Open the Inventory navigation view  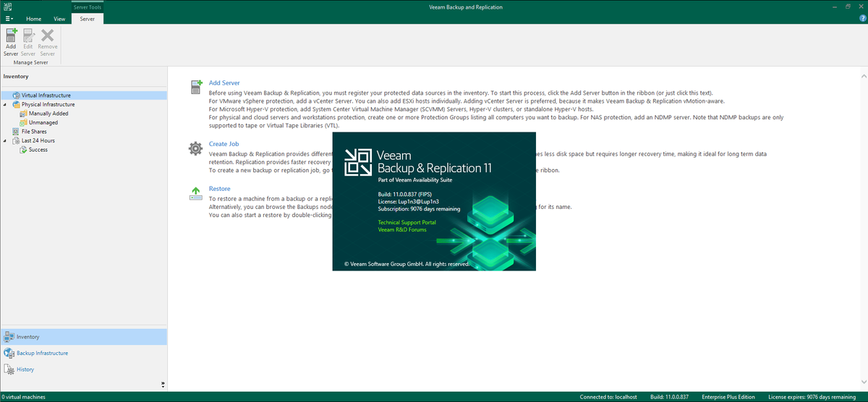(84, 337)
